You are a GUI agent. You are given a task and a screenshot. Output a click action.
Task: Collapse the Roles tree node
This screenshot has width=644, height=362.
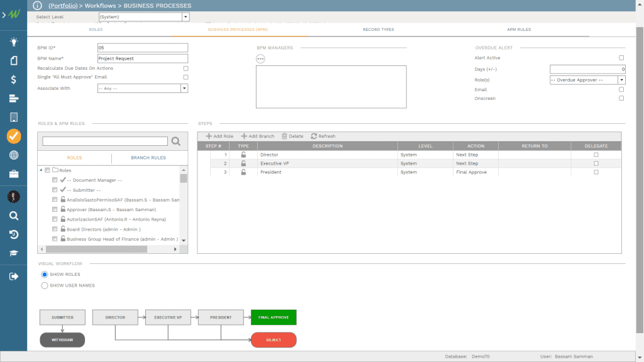pyautogui.click(x=41, y=170)
